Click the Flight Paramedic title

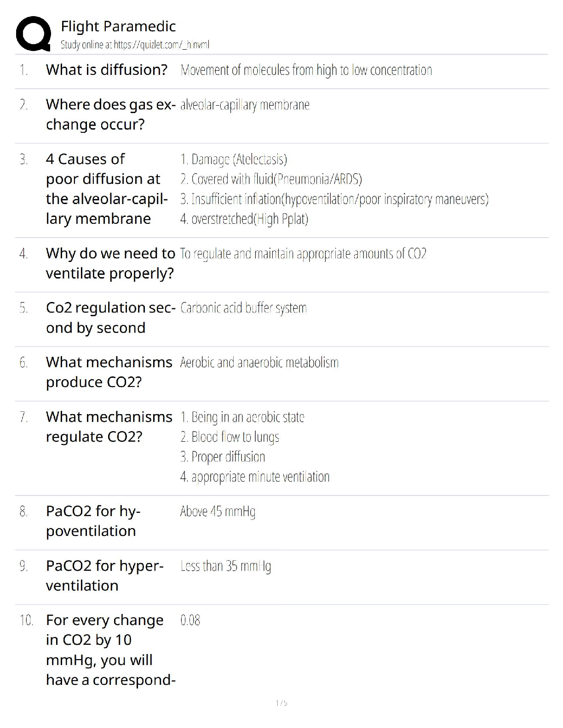[x=118, y=26]
